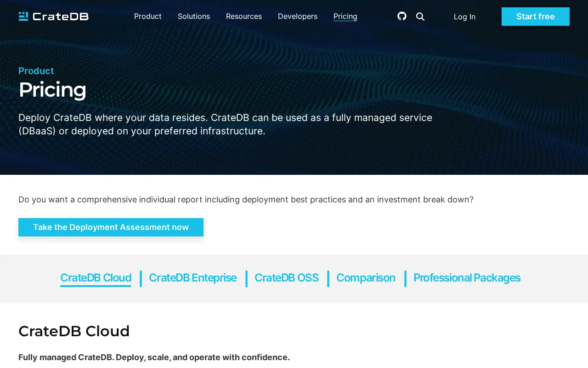The width and height of the screenshot is (588, 368).
Task: Click the Product breadcrumb label
Action: click(36, 71)
